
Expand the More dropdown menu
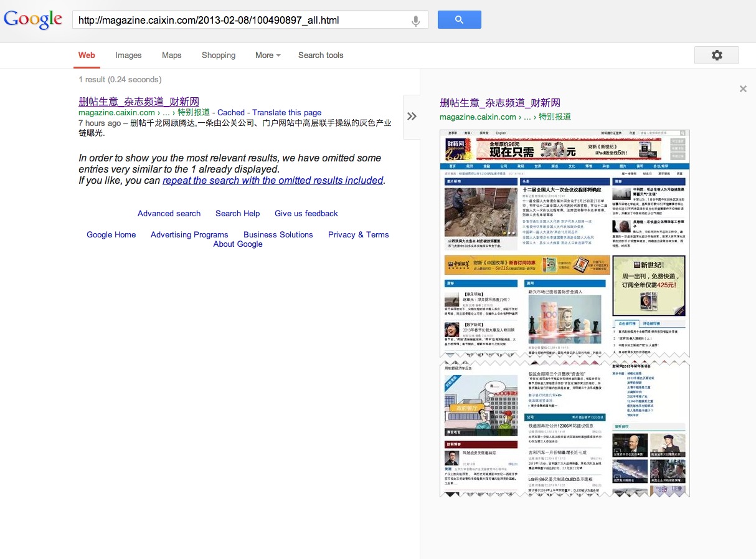tap(268, 55)
